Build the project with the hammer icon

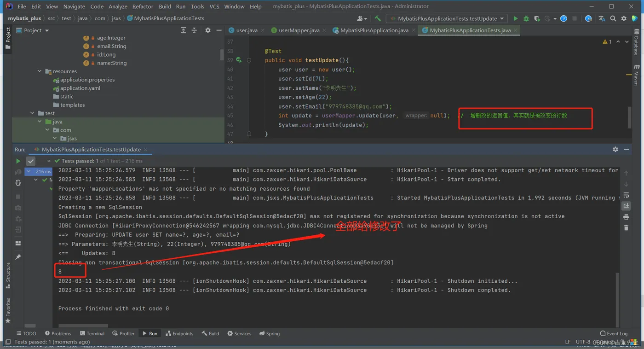[x=378, y=18]
